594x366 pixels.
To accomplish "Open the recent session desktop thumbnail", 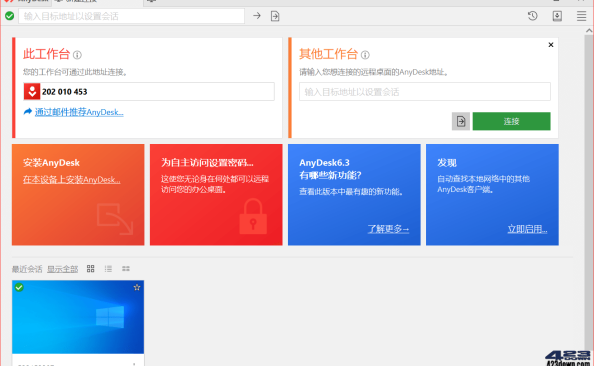I will (78, 317).
